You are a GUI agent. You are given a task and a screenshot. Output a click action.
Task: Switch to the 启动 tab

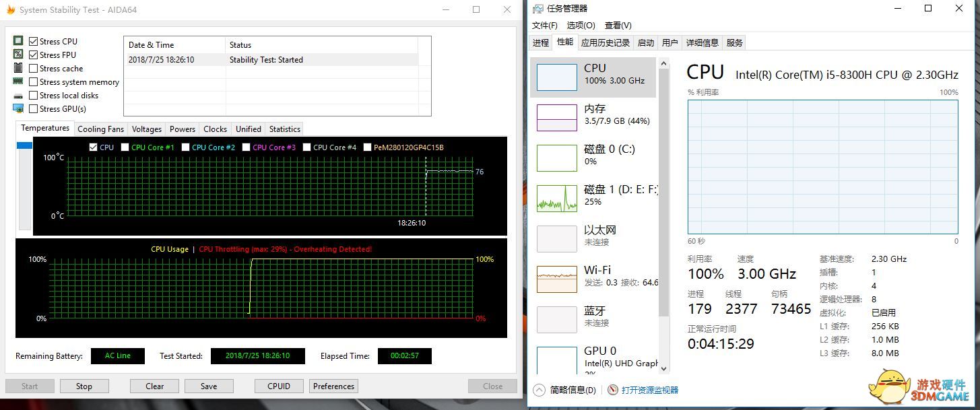646,43
